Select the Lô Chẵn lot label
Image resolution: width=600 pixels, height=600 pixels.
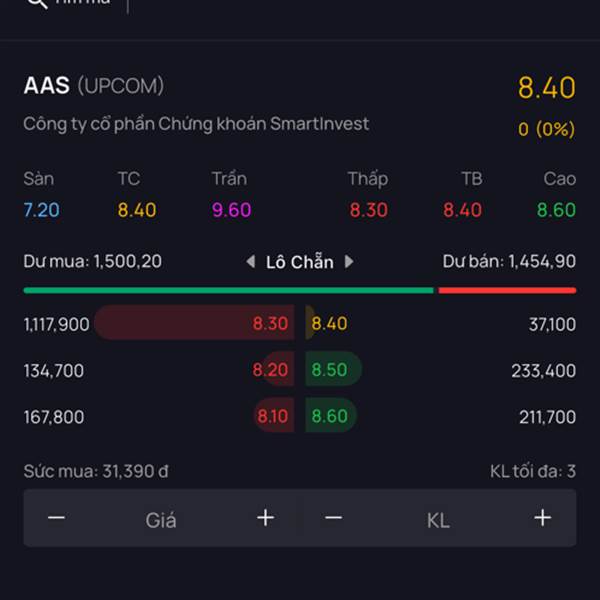(300, 262)
